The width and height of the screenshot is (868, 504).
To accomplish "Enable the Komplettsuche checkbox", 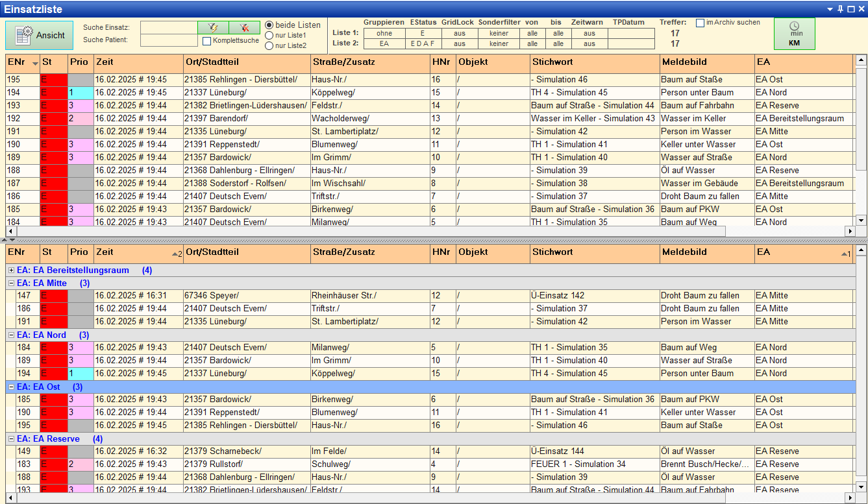I will 207,41.
